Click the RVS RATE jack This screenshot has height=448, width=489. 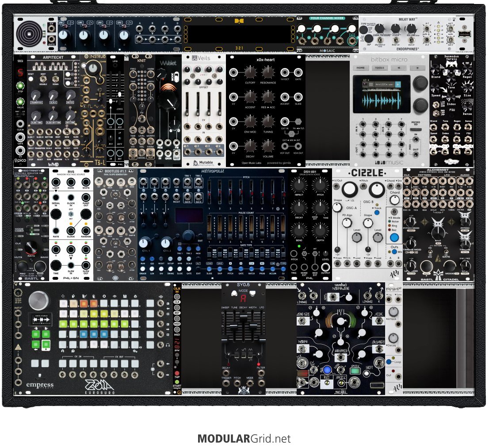[56, 231]
